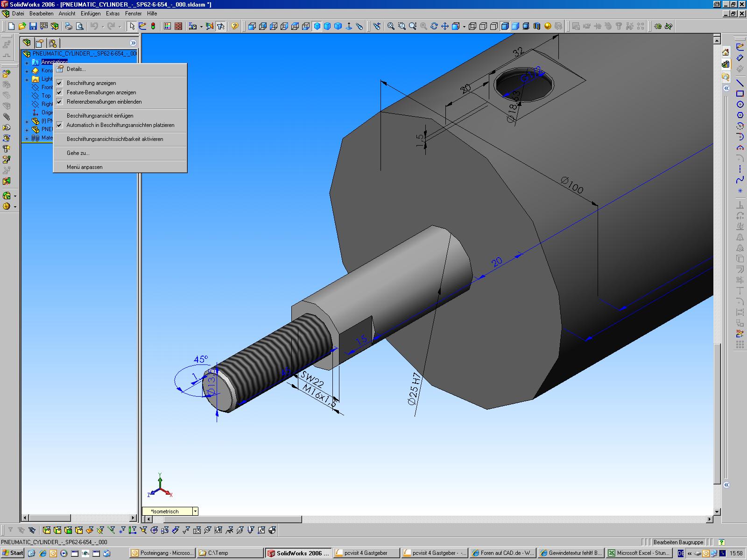Open the Help question mark icon
Screen dimensions: 747x560
[235, 27]
